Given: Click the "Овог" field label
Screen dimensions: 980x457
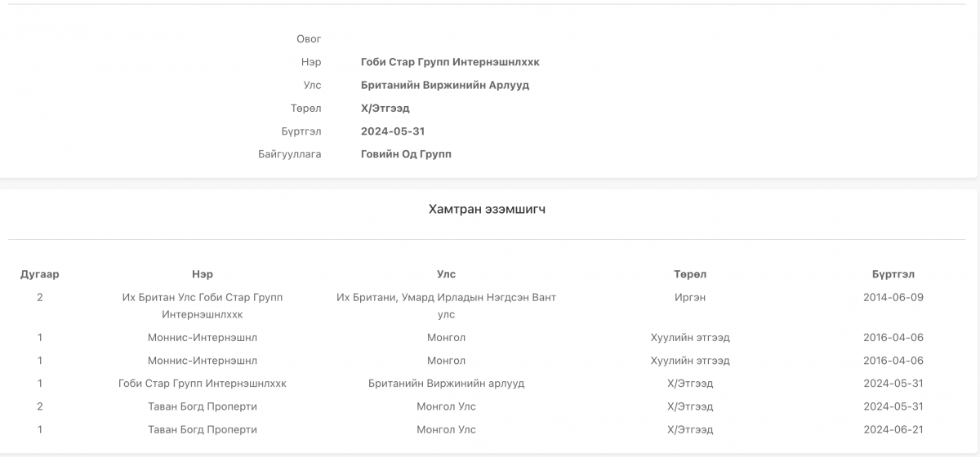Looking at the screenshot, I should pyautogui.click(x=309, y=39).
